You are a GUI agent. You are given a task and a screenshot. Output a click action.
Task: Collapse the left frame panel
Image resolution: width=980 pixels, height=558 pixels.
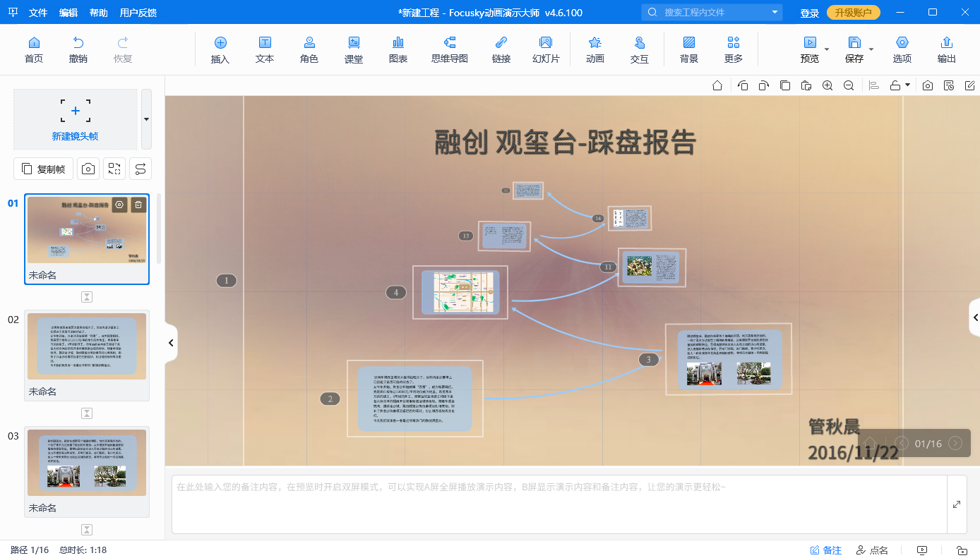(170, 343)
